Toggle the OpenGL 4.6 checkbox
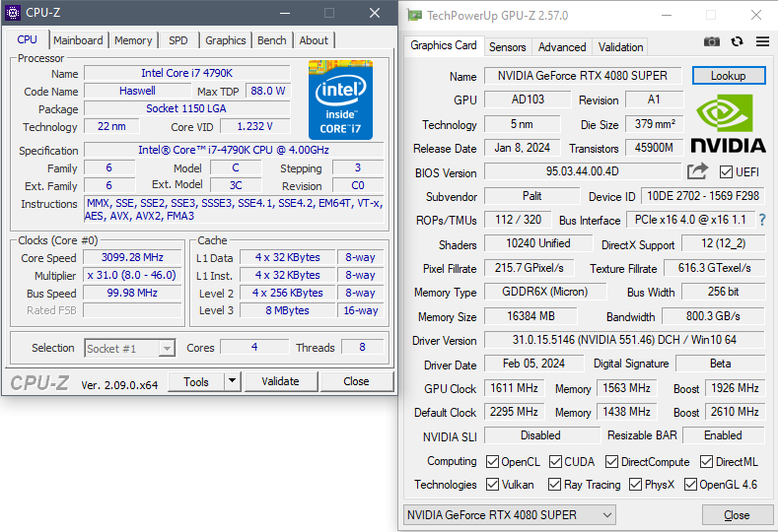The width and height of the screenshot is (778, 532). point(690,484)
